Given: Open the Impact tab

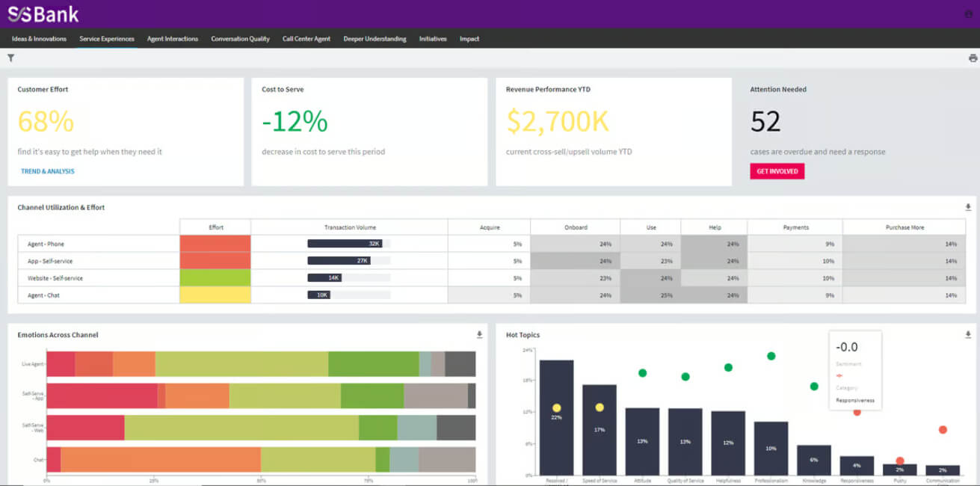Looking at the screenshot, I should (x=469, y=39).
